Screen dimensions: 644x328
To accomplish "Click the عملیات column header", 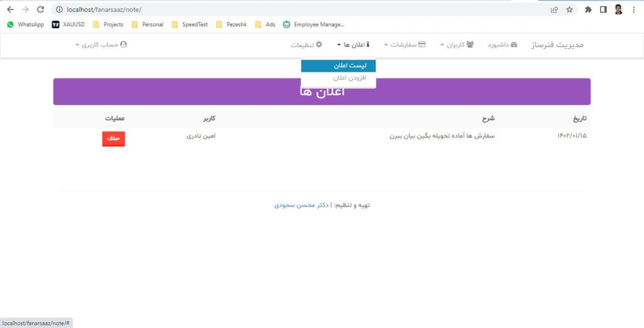I will coord(114,119).
